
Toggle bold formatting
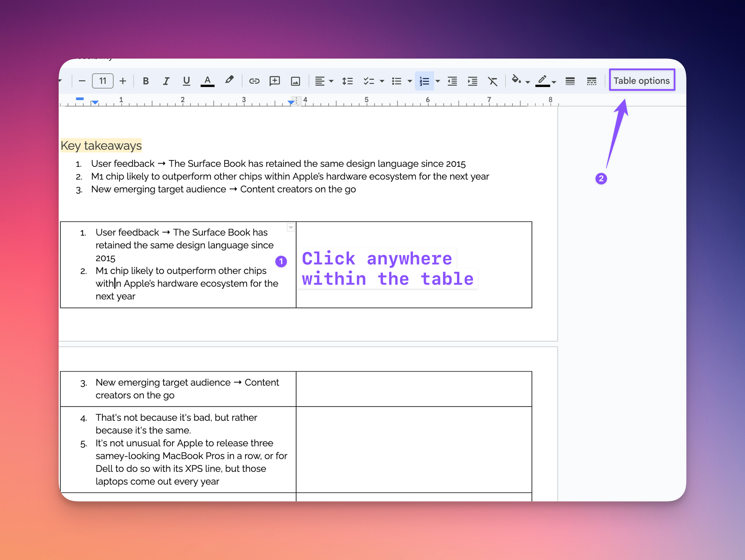click(146, 81)
